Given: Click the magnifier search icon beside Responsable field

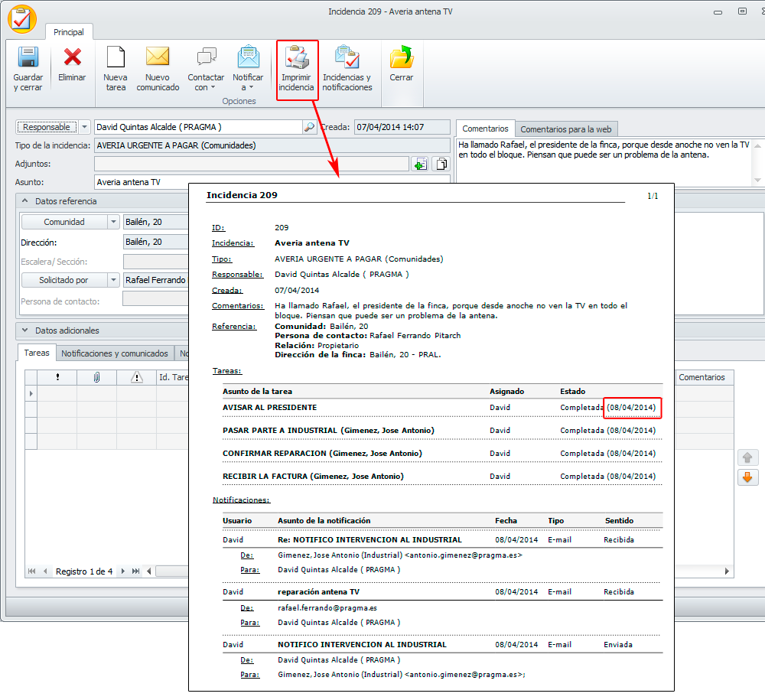Looking at the screenshot, I should 309,127.
